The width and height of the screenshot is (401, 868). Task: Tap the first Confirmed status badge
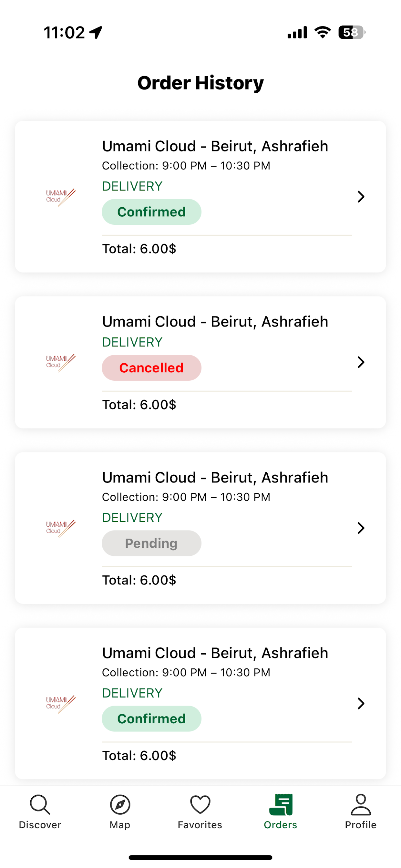coord(151,212)
